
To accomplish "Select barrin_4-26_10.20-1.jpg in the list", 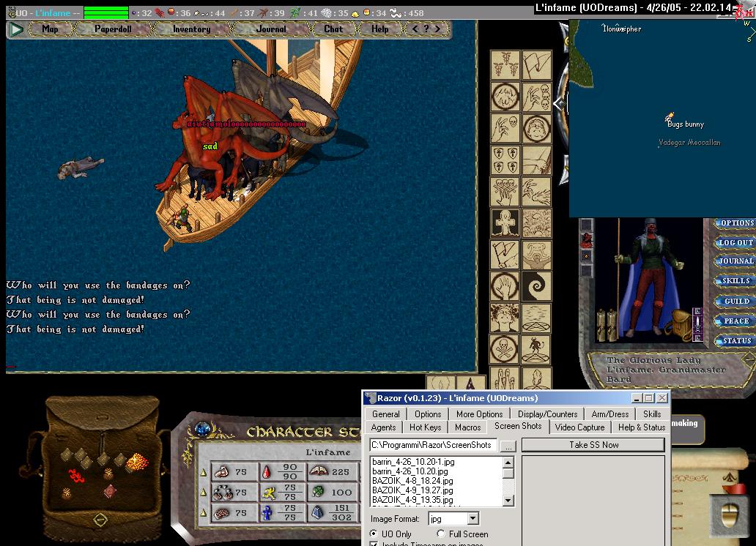I will pyautogui.click(x=413, y=462).
